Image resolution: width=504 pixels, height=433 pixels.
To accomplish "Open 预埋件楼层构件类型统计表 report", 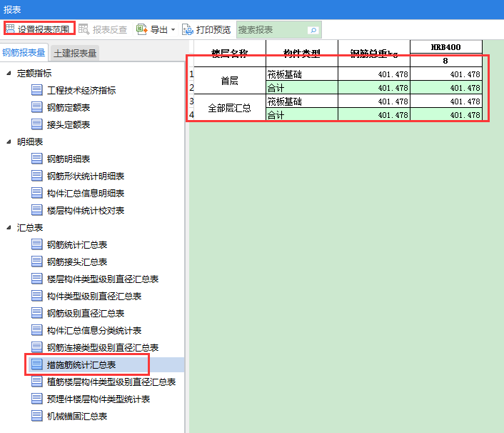I will pyautogui.click(x=99, y=399).
